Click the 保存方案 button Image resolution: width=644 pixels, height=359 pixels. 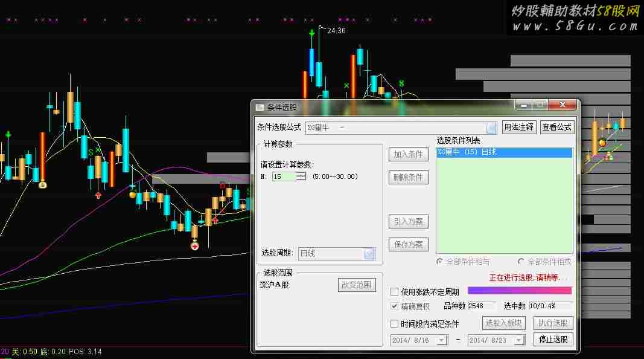tap(408, 244)
